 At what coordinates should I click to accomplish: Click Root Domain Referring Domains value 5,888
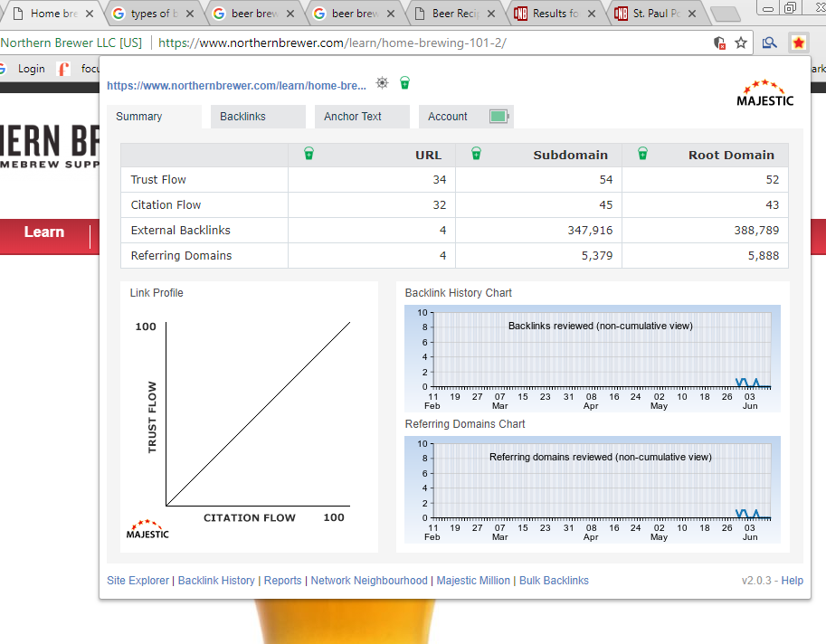click(x=764, y=255)
